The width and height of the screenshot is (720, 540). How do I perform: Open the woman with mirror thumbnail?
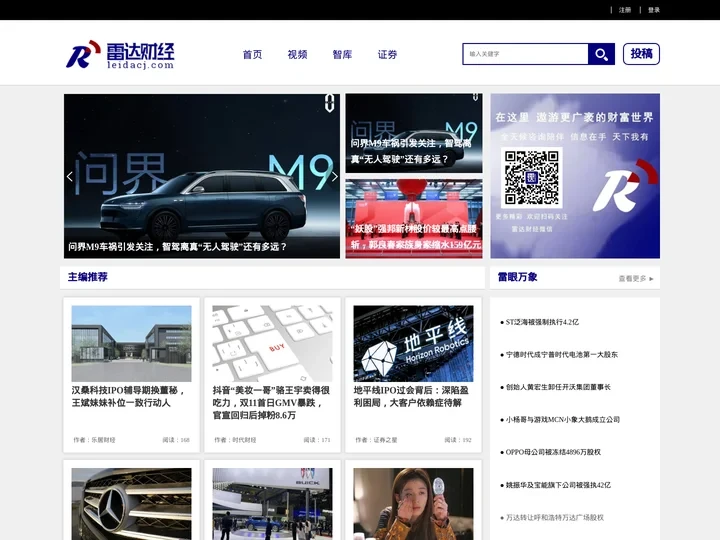413,504
